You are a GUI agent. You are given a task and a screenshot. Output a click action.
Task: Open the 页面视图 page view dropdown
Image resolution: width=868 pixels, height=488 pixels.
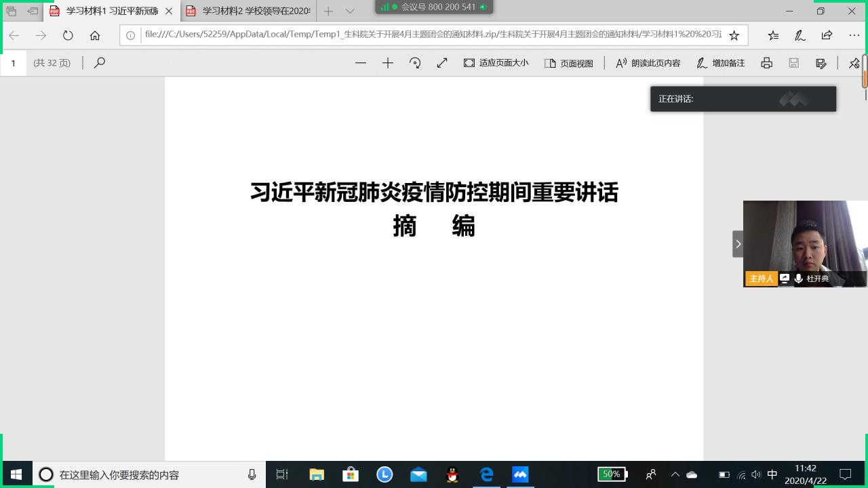(x=569, y=63)
